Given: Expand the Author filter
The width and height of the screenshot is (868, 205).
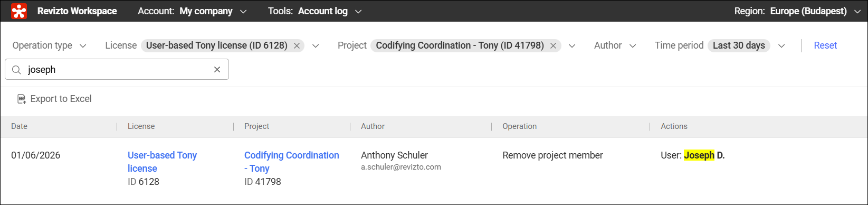Looking at the screenshot, I should 615,45.
